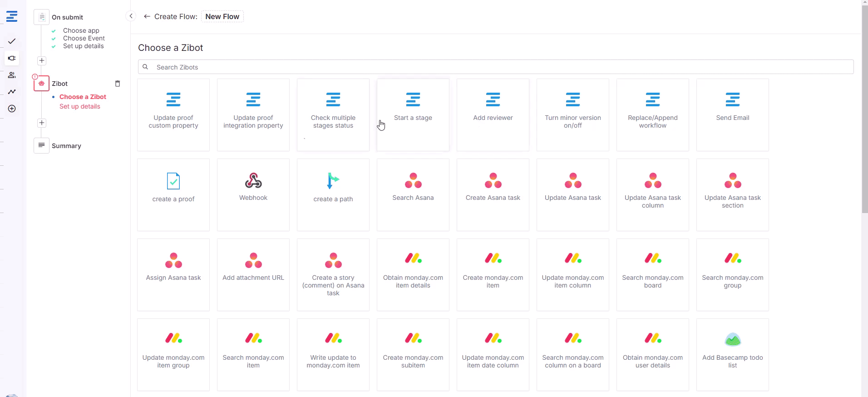Choose the Search monday.com board Zibot

click(653, 275)
